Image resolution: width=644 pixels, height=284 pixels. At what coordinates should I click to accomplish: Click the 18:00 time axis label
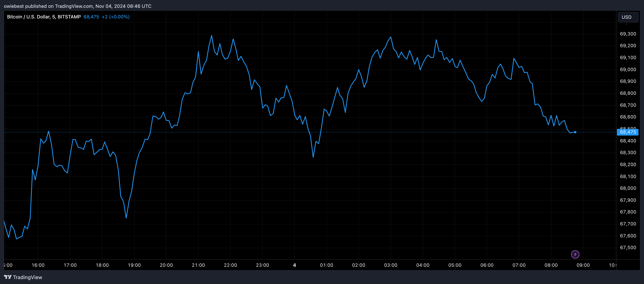click(102, 265)
